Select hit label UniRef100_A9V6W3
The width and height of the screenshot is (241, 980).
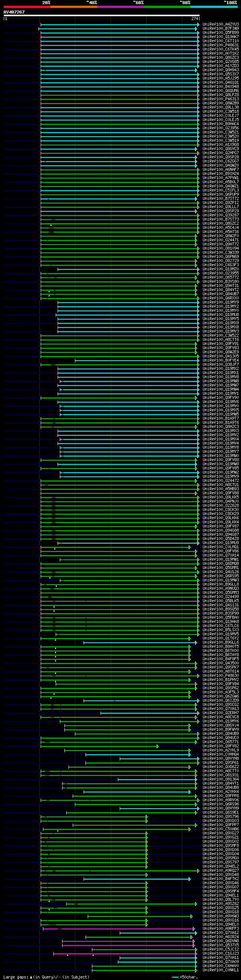[221, 916]
